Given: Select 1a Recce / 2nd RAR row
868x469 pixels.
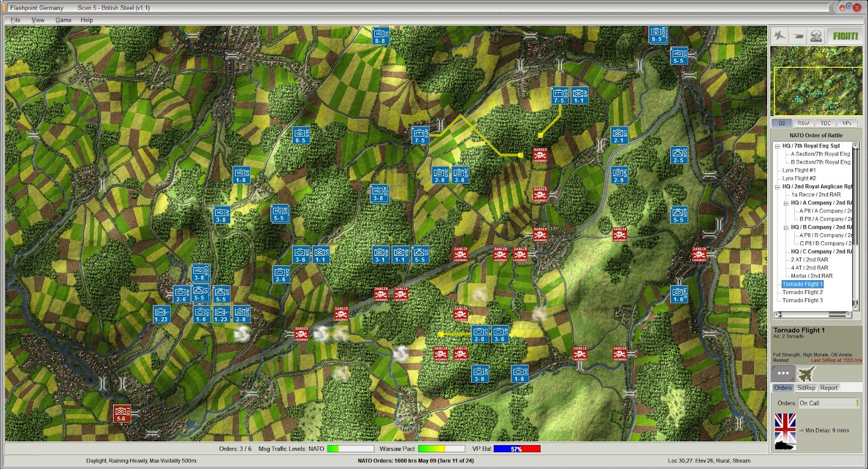Looking at the screenshot, I should (x=816, y=195).
